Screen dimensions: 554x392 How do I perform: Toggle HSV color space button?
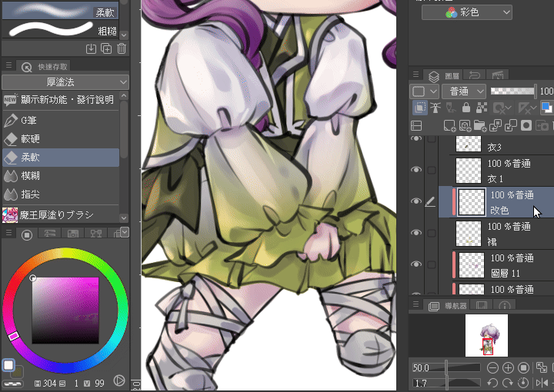click(x=119, y=380)
